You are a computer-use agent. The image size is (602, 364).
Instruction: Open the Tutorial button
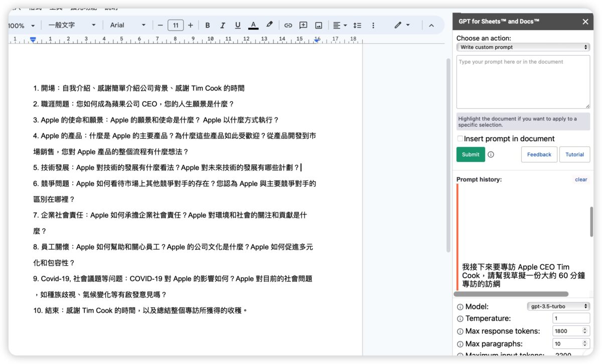(x=574, y=154)
